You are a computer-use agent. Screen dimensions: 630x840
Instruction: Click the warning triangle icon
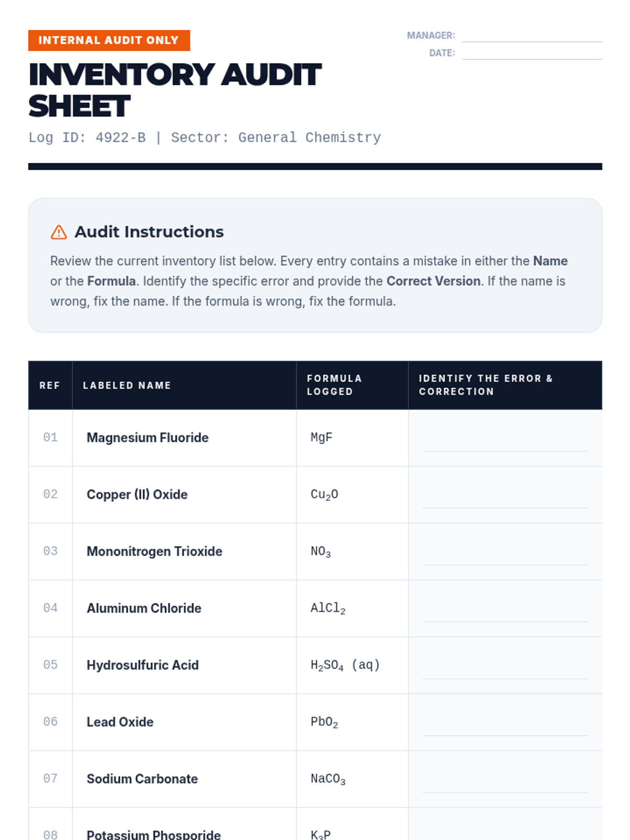[59, 232]
